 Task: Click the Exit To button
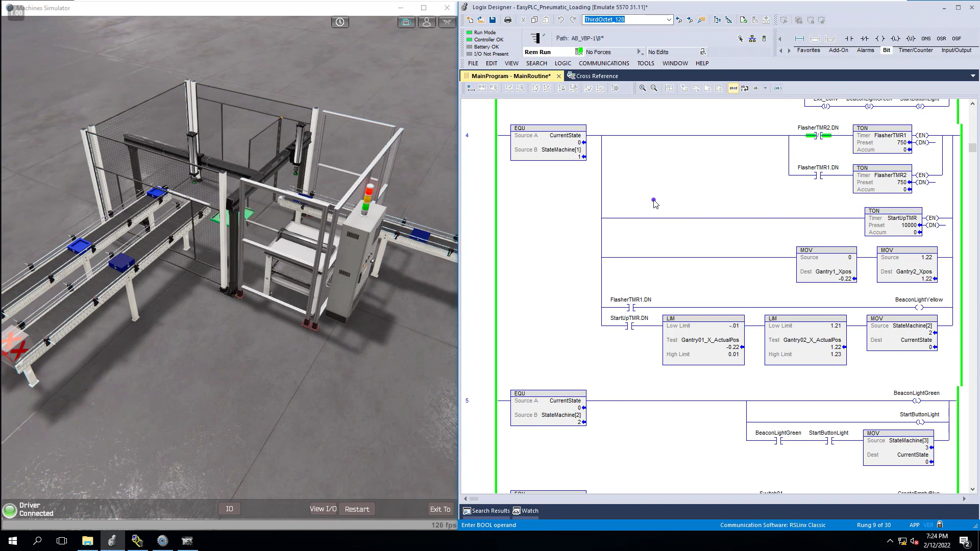440,509
